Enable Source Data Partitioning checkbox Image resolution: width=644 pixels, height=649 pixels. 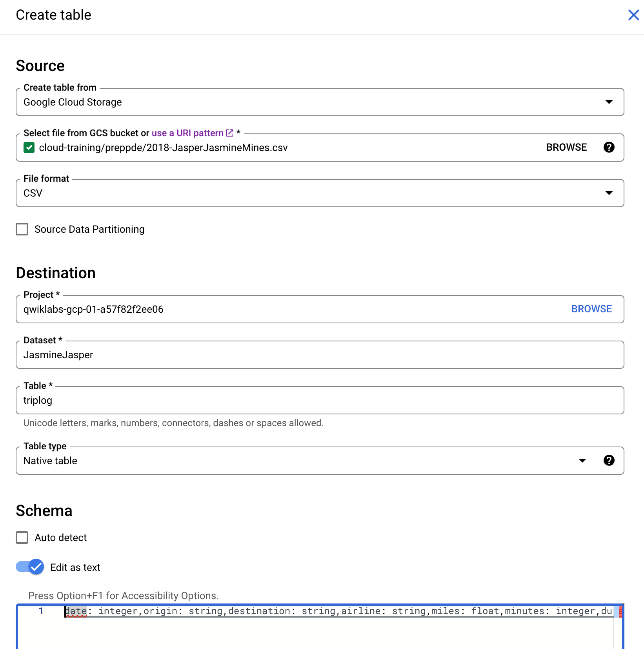tap(22, 229)
